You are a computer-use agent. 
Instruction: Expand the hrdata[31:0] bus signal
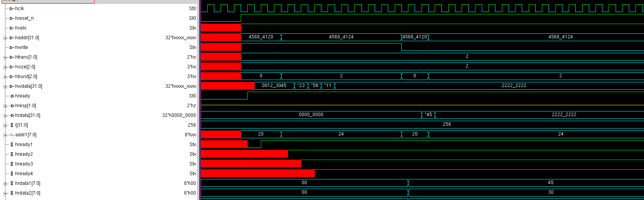point(5,115)
